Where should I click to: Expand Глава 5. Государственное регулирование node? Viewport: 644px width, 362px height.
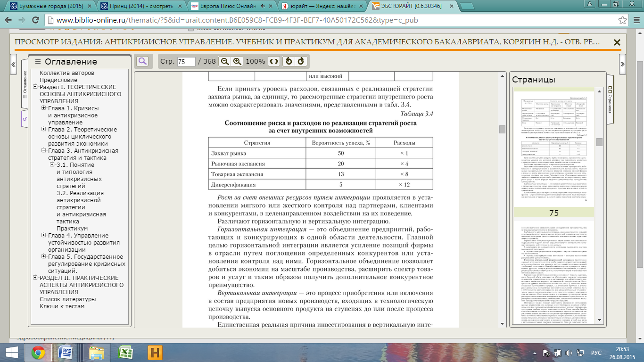(44, 257)
